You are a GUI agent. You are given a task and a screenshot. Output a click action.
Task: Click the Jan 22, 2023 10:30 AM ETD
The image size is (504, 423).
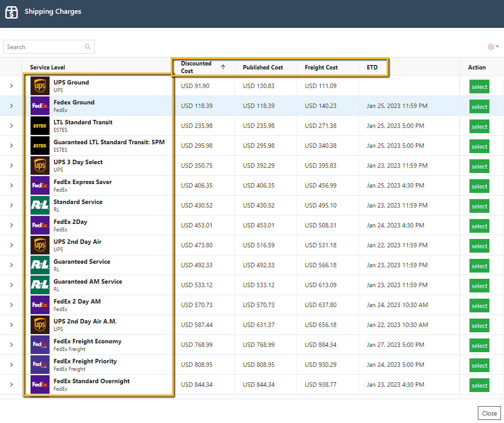(397, 325)
